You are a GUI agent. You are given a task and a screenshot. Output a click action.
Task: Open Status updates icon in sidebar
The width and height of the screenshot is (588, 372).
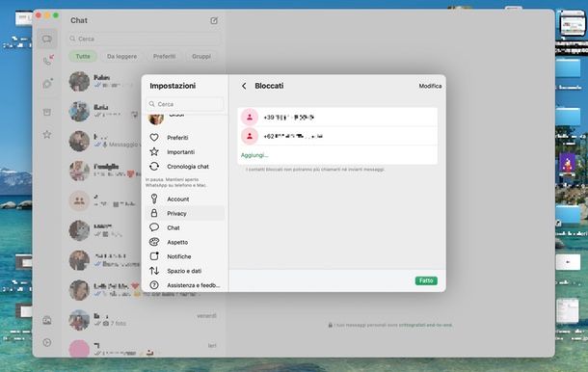pyautogui.click(x=47, y=83)
